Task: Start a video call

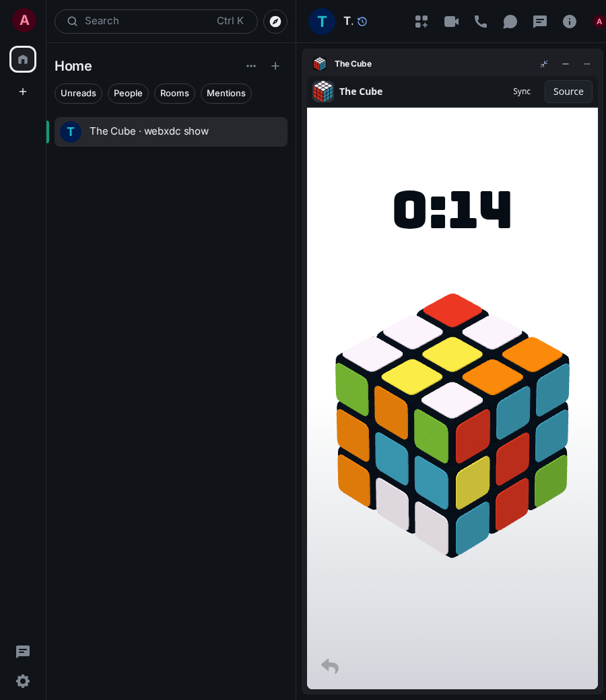Action: click(x=451, y=22)
